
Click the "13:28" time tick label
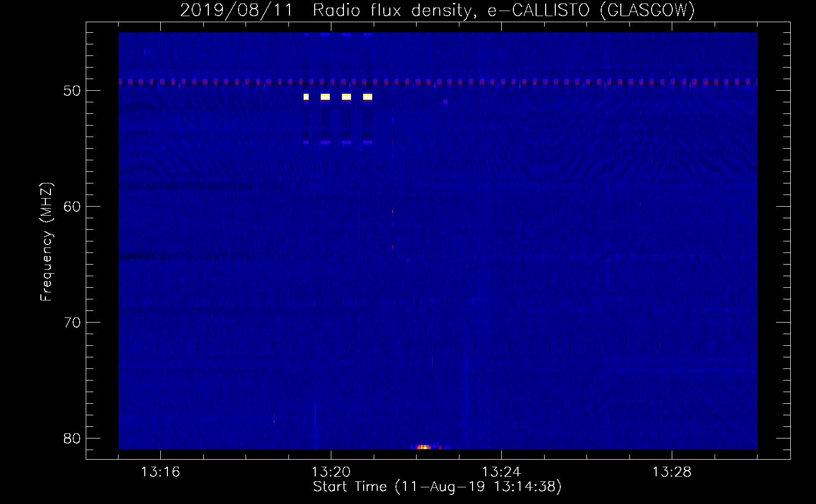point(672,472)
